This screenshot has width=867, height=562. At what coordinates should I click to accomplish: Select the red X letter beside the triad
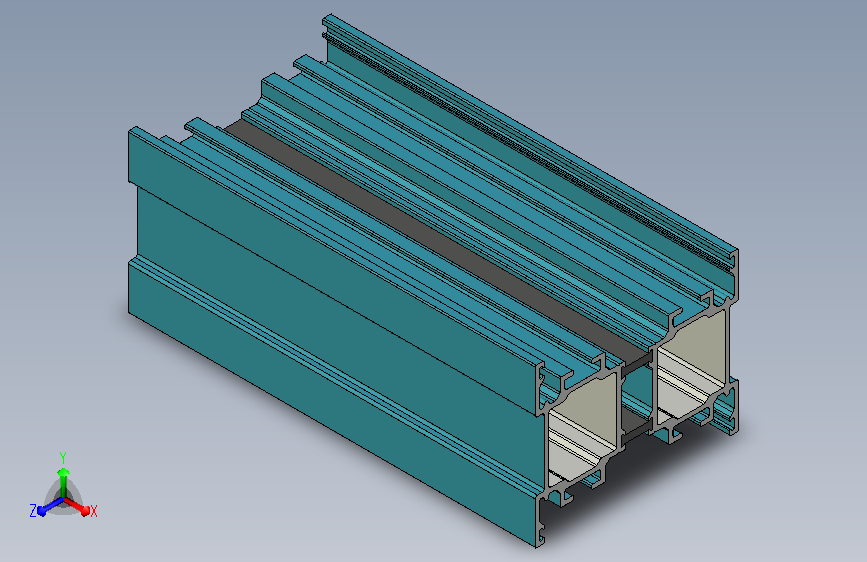pyautogui.click(x=94, y=512)
